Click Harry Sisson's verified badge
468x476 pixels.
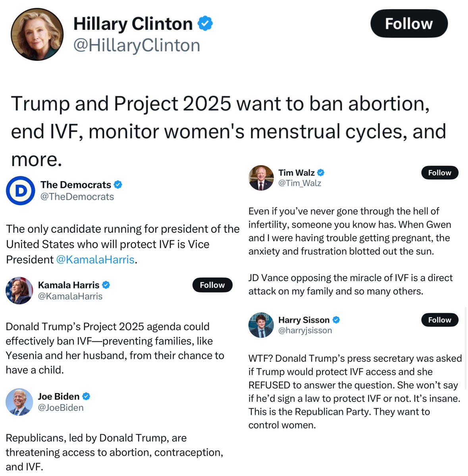[x=336, y=320]
